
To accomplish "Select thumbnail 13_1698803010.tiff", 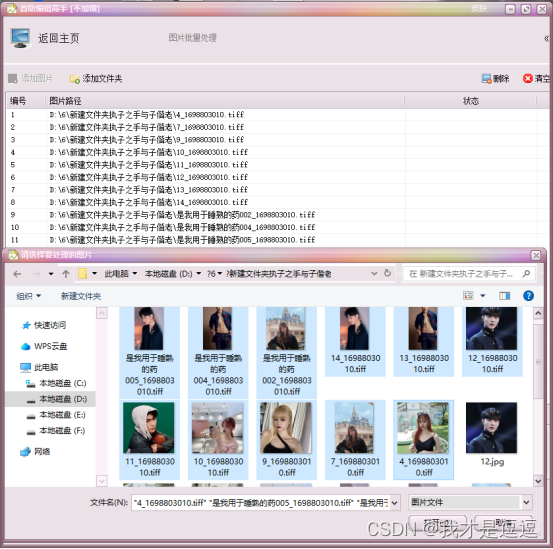I will pos(424,341).
